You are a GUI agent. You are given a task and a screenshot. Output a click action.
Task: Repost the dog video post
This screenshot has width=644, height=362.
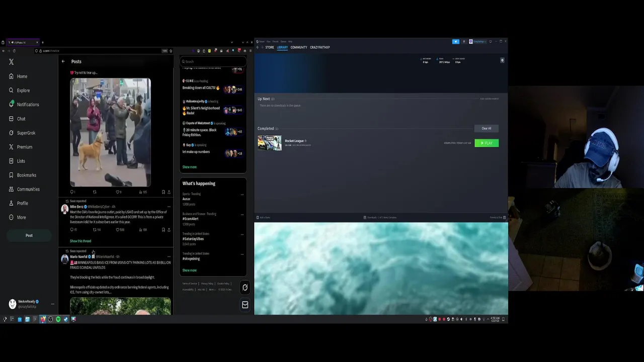[94, 192]
